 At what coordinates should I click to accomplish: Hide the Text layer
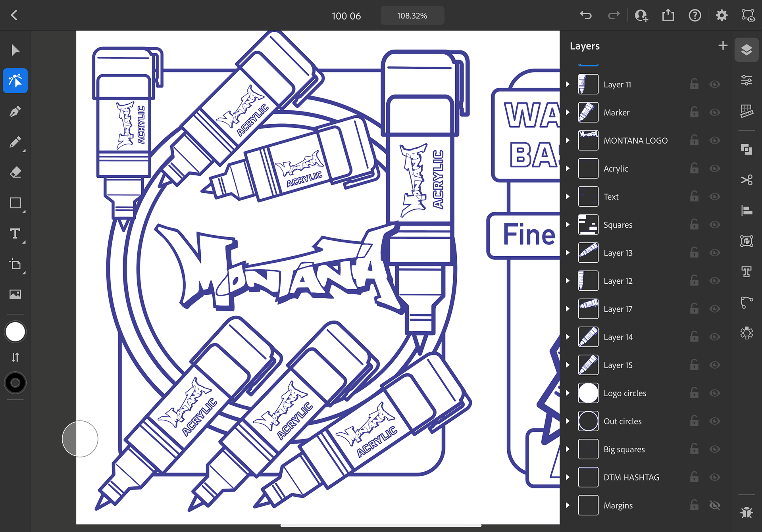[715, 196]
